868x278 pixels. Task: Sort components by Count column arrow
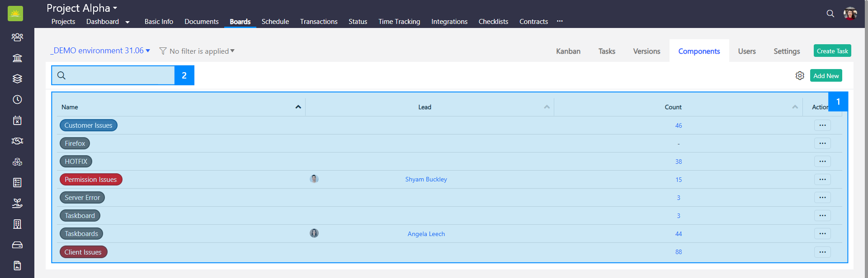795,107
